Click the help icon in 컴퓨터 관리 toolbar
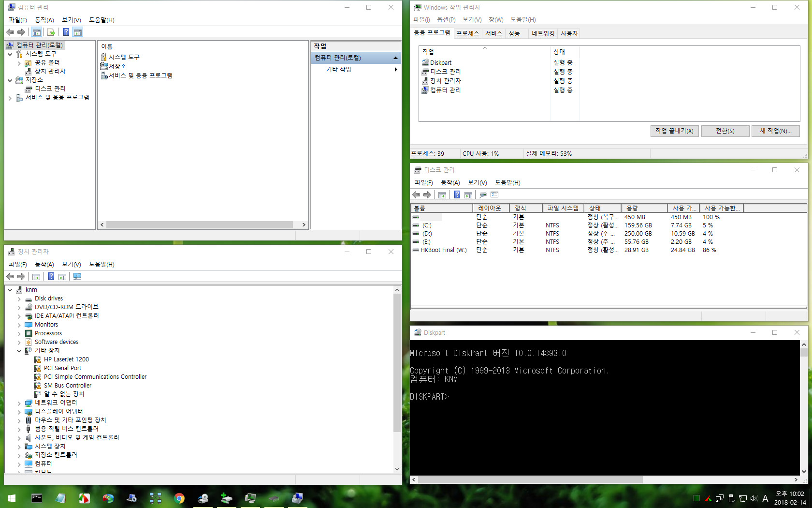This screenshot has width=812, height=508. point(66,32)
